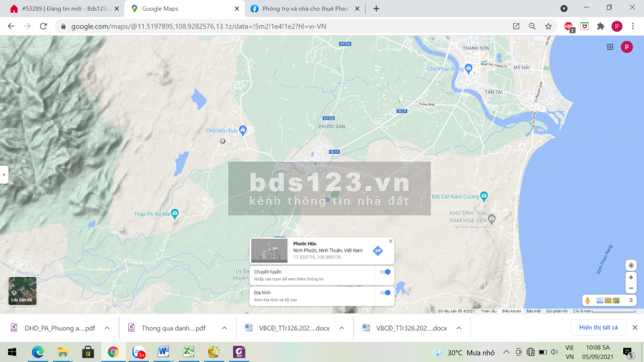Expand options for Thong qua danh pdf

224,328
